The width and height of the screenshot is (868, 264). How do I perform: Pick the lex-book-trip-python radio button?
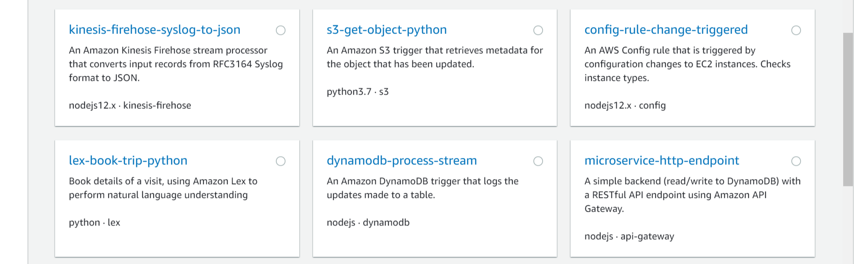pos(280,161)
